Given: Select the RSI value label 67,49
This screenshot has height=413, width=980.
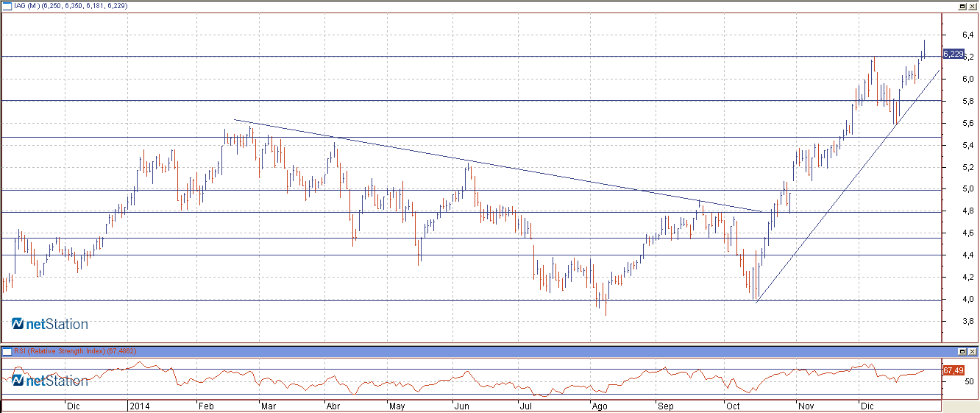Looking at the screenshot, I should (x=954, y=370).
